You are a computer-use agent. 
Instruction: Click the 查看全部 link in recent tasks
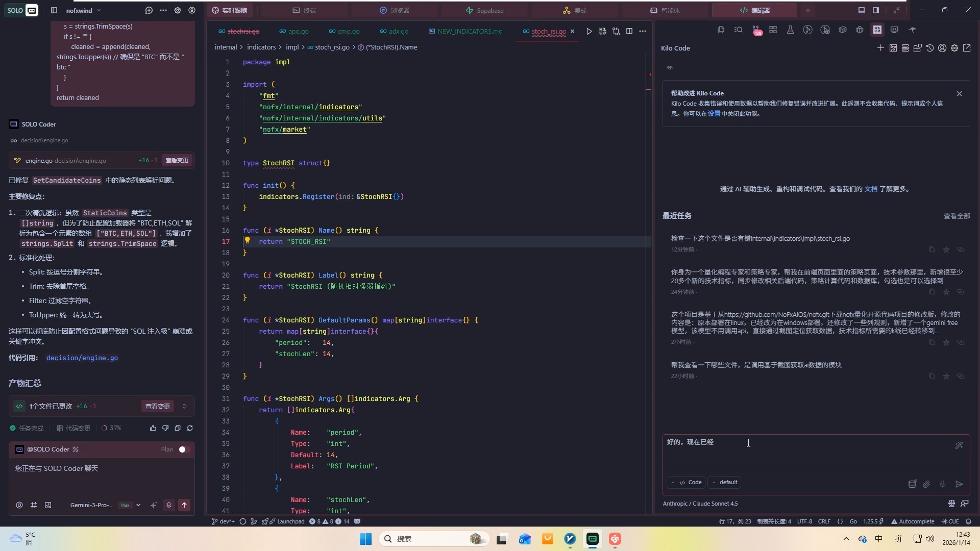(x=957, y=216)
